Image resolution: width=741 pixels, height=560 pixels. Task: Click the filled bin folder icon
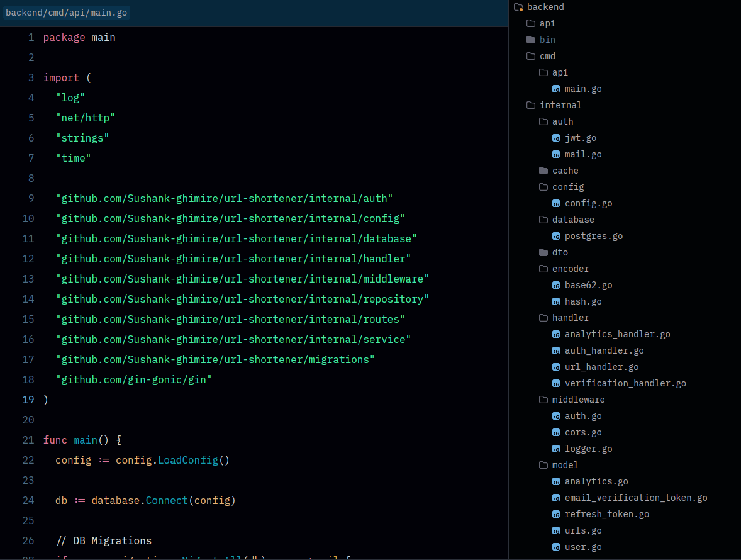coord(531,40)
